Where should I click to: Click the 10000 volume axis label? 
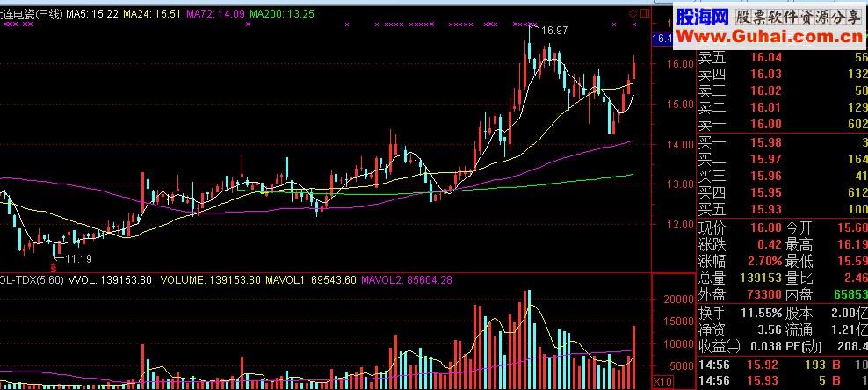pyautogui.click(x=678, y=344)
